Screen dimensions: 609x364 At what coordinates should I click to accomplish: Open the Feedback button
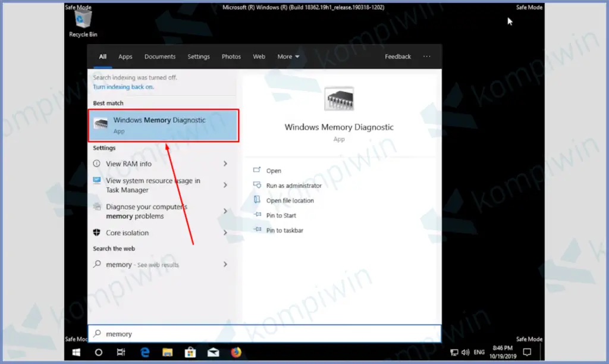(398, 57)
